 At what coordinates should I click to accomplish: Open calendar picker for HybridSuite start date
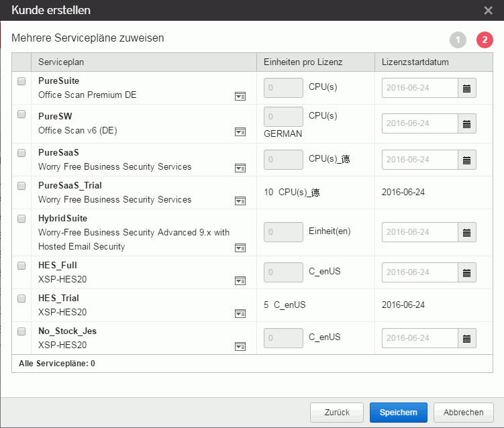click(467, 232)
